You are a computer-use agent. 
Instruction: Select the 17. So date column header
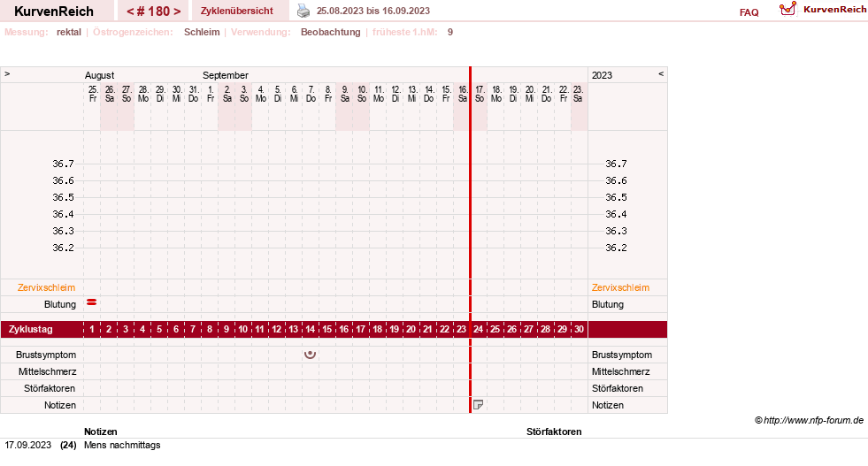click(480, 94)
